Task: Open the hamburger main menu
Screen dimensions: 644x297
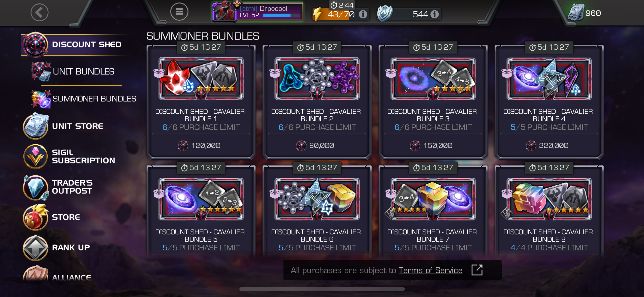Action: (x=179, y=12)
